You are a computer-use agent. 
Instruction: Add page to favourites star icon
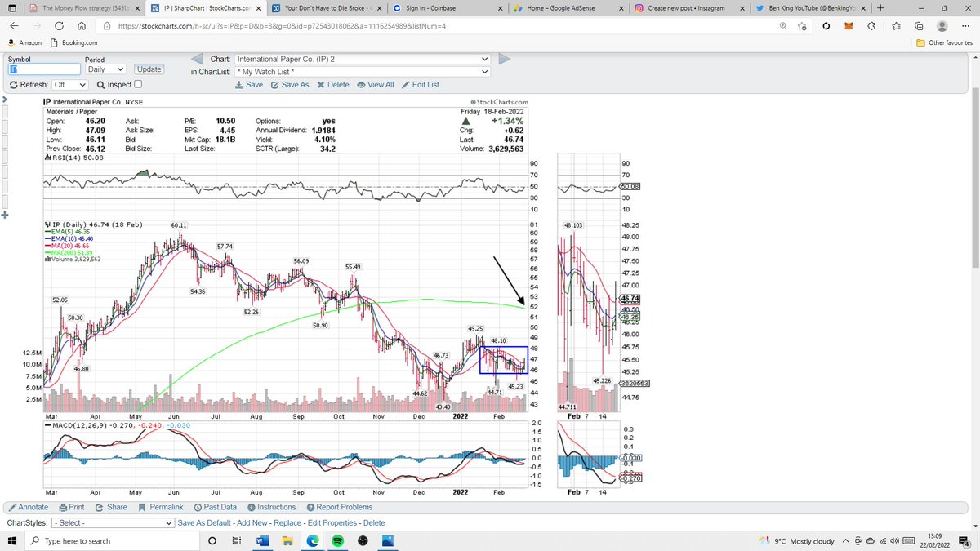804,26
